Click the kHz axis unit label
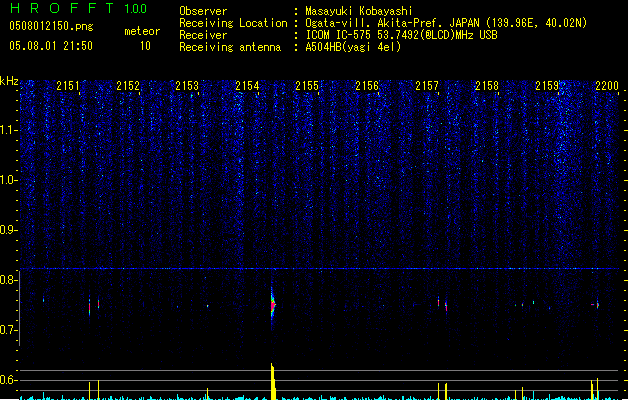The image size is (629, 400). pyautogui.click(x=9, y=81)
